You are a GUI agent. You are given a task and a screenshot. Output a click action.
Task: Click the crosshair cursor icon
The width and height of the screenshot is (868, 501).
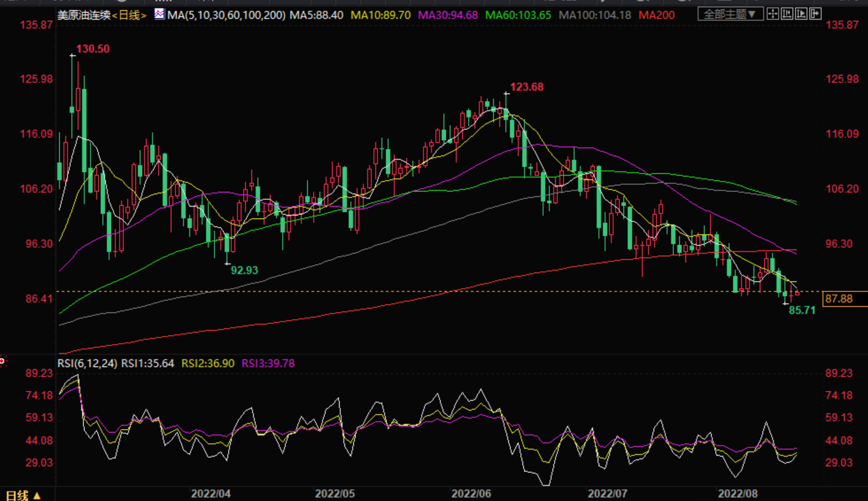pyautogui.click(x=773, y=14)
